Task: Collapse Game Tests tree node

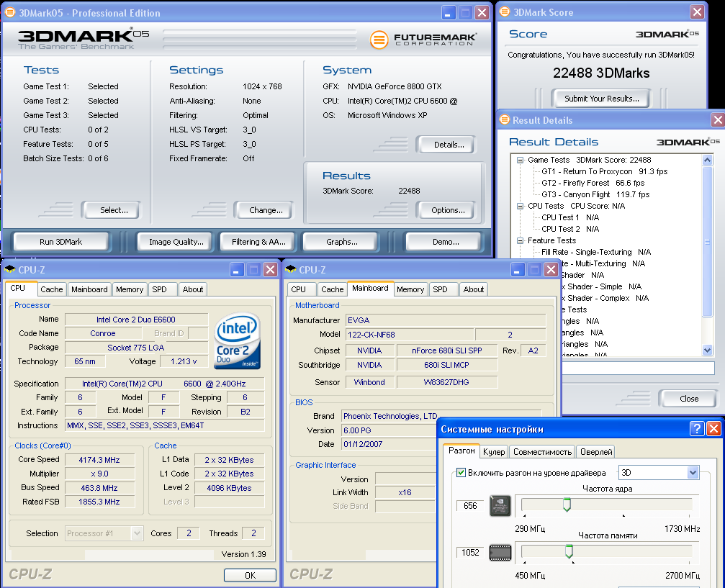Action: pyautogui.click(x=520, y=160)
